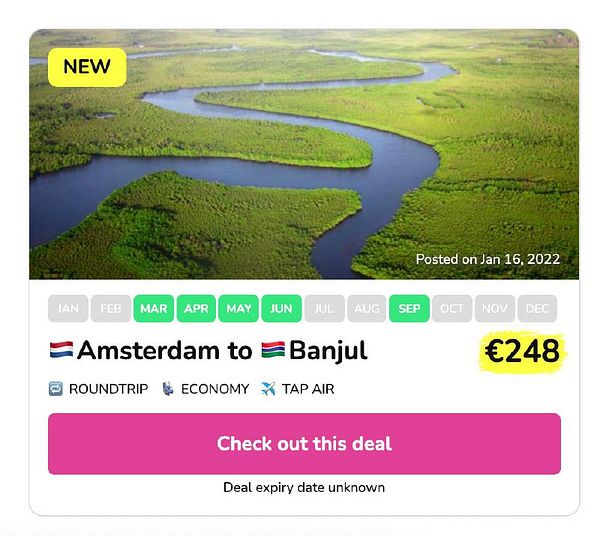Click the airplane icon beside TAP AIR
The image size is (600, 536).
pyautogui.click(x=268, y=389)
